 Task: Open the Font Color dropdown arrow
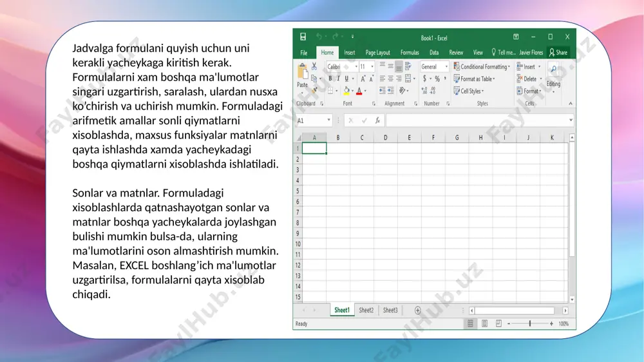pyautogui.click(x=365, y=91)
